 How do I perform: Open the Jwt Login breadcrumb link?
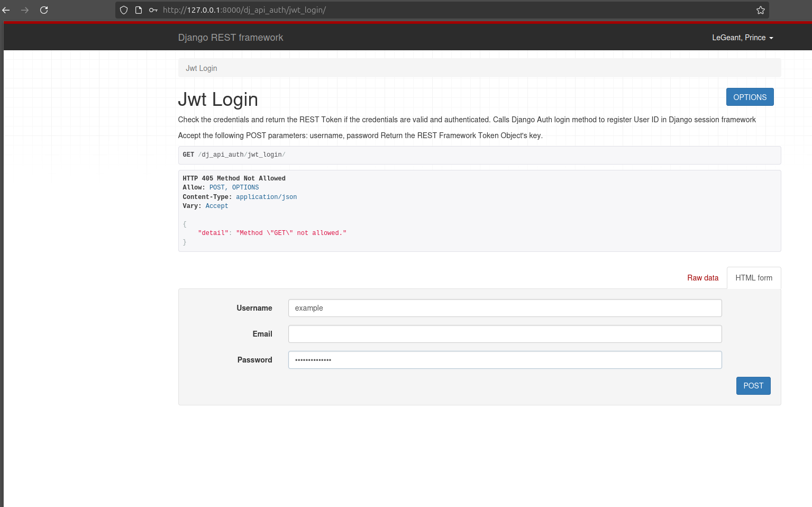201,68
